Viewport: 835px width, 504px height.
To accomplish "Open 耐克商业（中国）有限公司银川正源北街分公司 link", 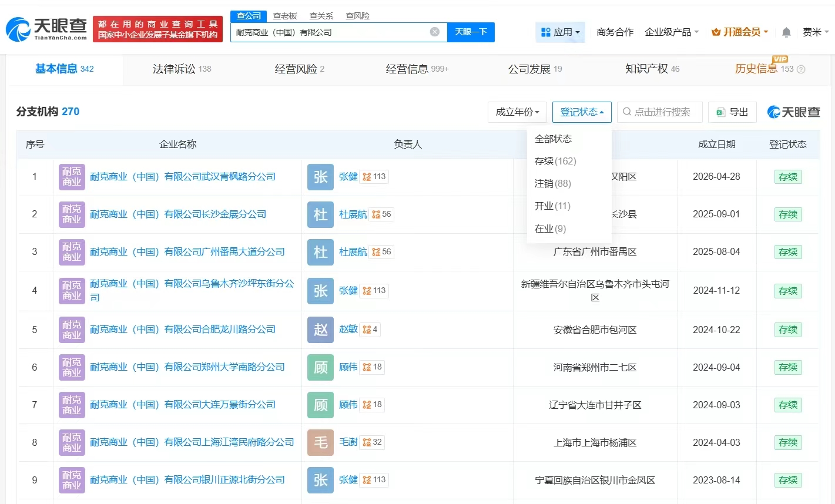I will click(x=187, y=480).
